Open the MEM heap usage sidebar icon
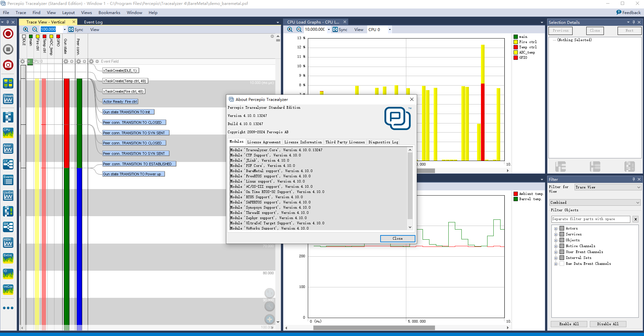Screen dimensions: 644x336 (8, 243)
